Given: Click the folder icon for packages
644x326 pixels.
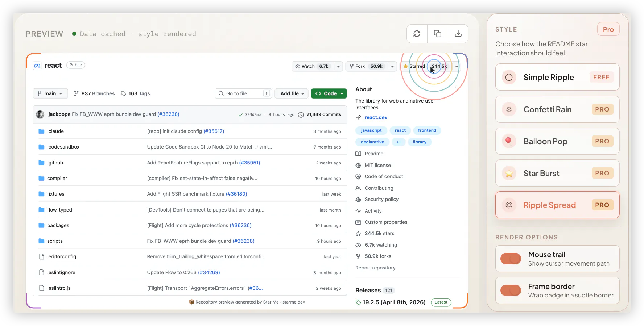Looking at the screenshot, I should pyautogui.click(x=41, y=225).
